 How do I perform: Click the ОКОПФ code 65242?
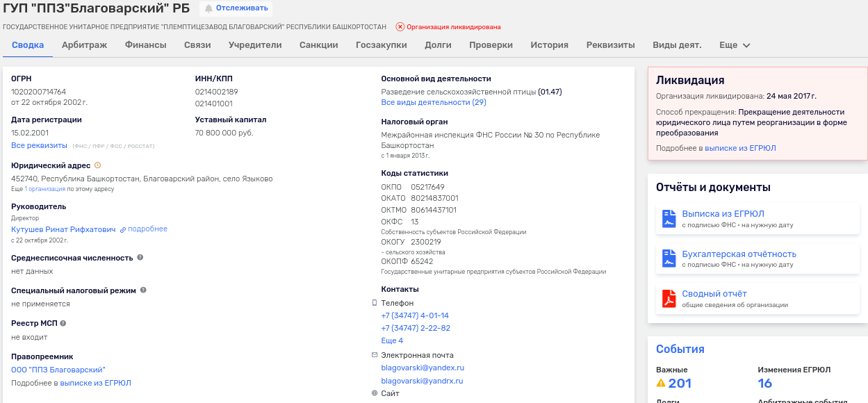(422, 261)
